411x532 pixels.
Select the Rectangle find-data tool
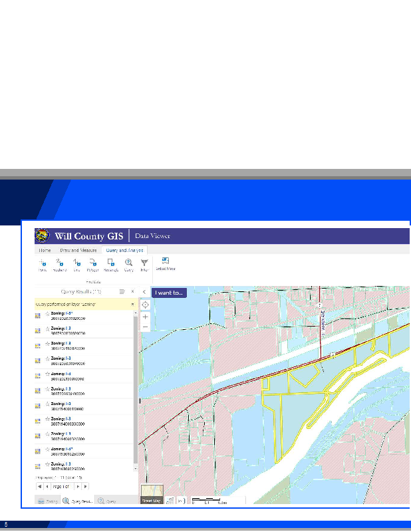(111, 263)
